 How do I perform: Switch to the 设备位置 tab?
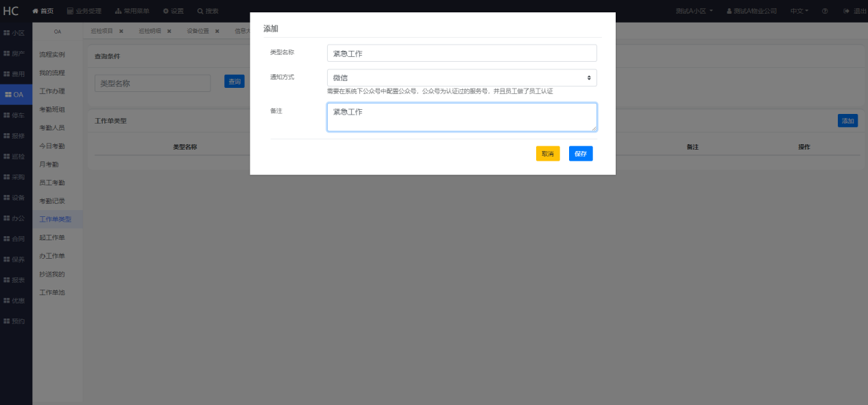pyautogui.click(x=197, y=31)
